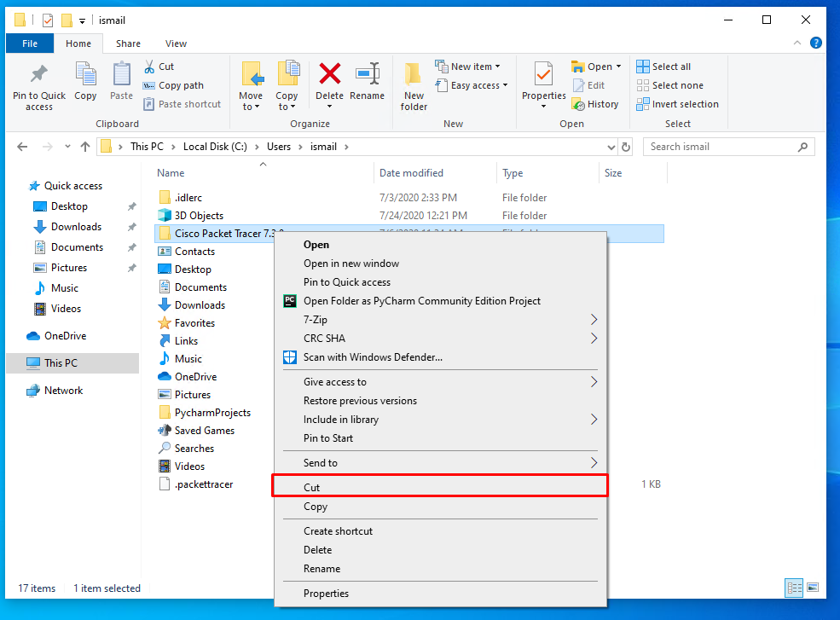Select the .idlerc folder
Screen dimensions: 840x620
click(181, 198)
